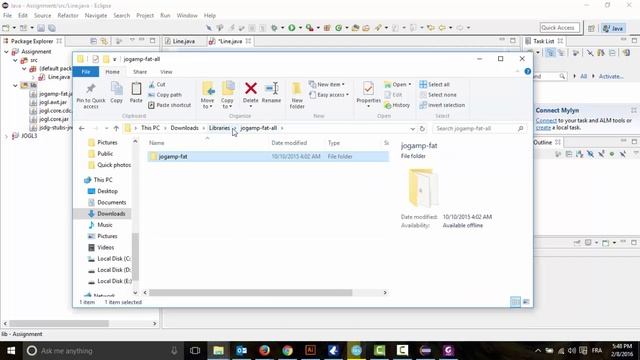Viewport: 640px width, 360px height.
Task: Open Eclipse Refactor menu
Action: coord(68,16)
